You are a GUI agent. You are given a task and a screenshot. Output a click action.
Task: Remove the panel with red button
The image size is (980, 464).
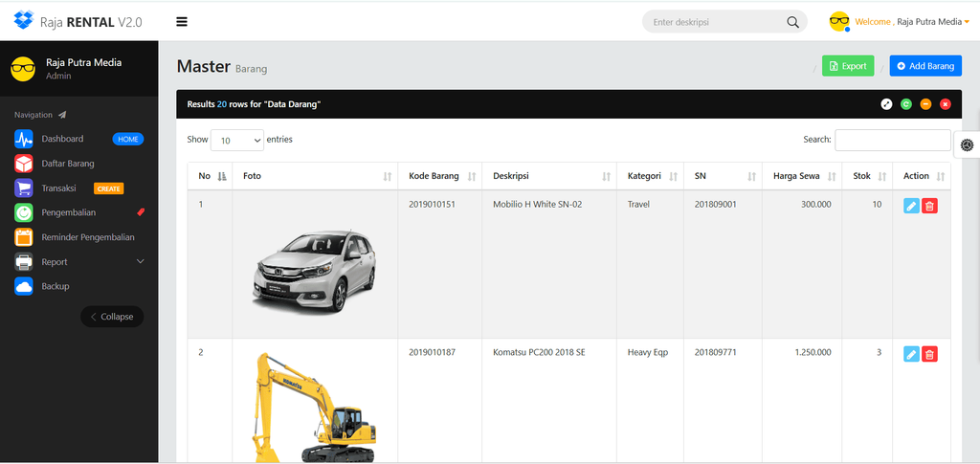(945, 104)
